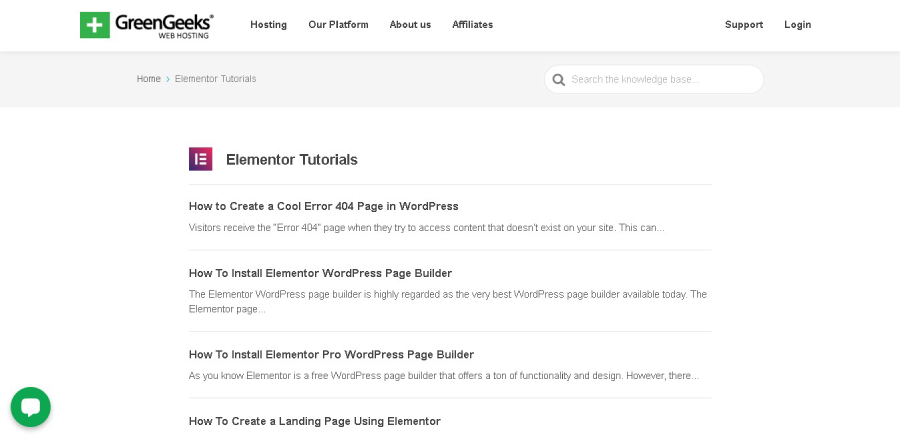
Task: Open How To Install Elementor WordPress Page Builder
Action: [x=320, y=273]
